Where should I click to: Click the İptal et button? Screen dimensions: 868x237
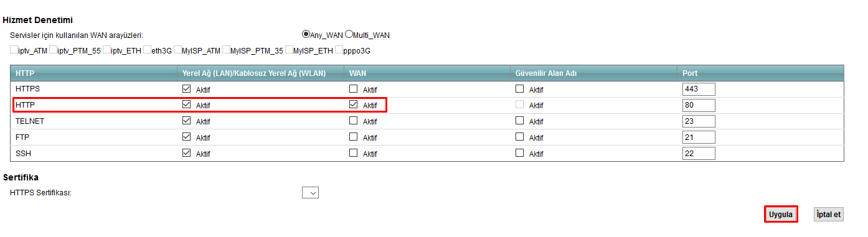pyautogui.click(x=829, y=214)
